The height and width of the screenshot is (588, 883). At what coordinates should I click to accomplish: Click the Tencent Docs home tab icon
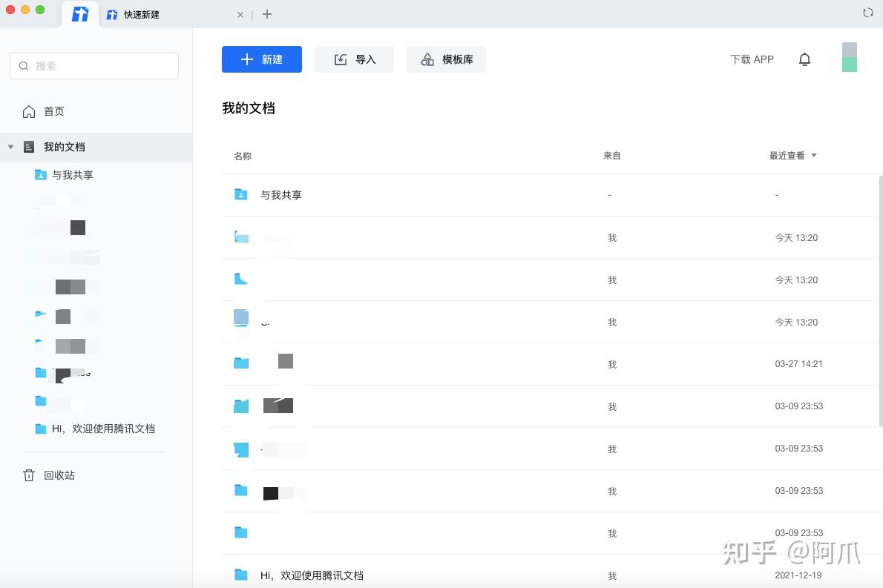pyautogui.click(x=80, y=14)
